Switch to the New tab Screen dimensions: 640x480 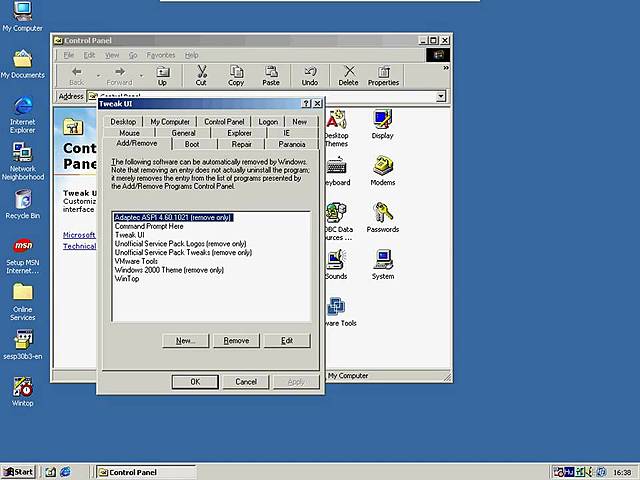click(299, 122)
